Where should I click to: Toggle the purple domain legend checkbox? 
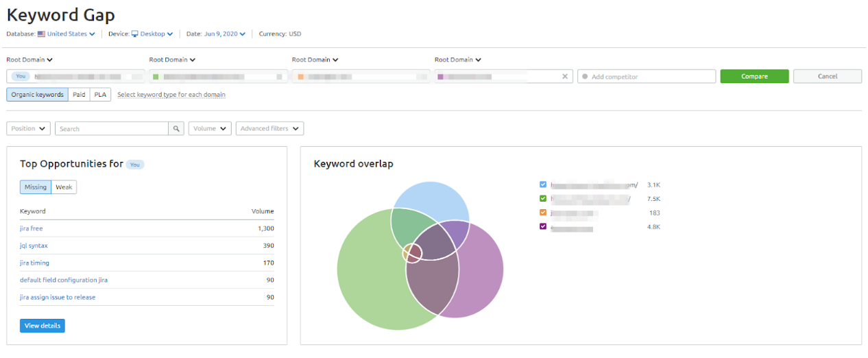coord(543,226)
